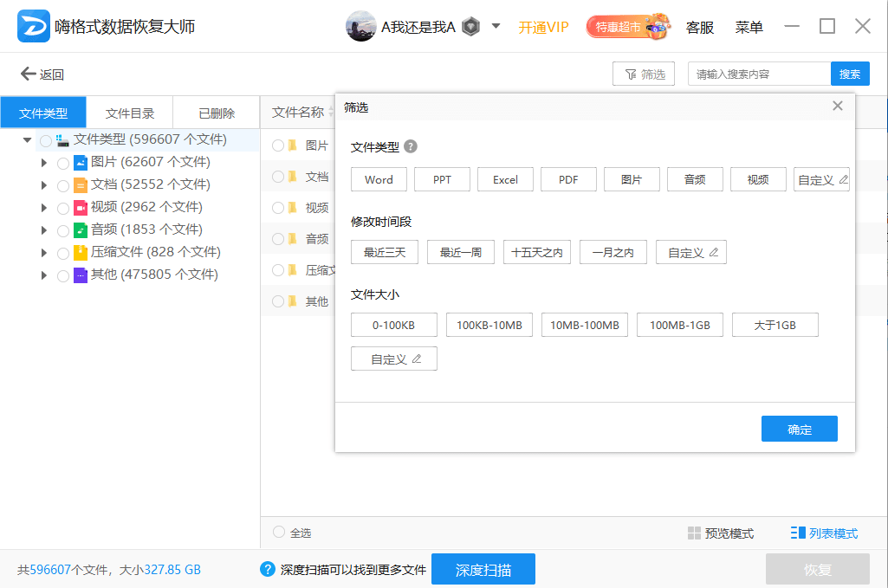Switch to the 文件目录 tab

[x=130, y=113]
